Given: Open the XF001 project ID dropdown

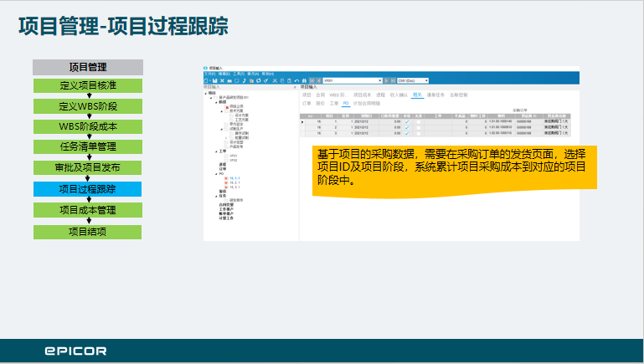Looking at the screenshot, I should click(x=380, y=80).
